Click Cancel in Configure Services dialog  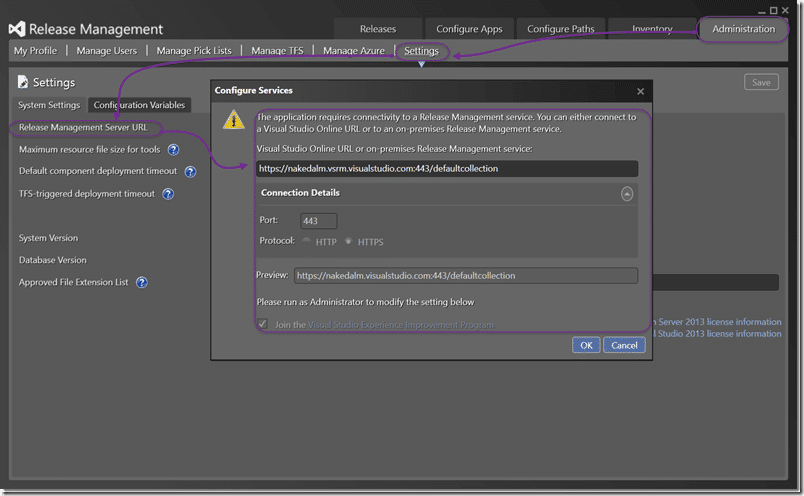point(624,346)
